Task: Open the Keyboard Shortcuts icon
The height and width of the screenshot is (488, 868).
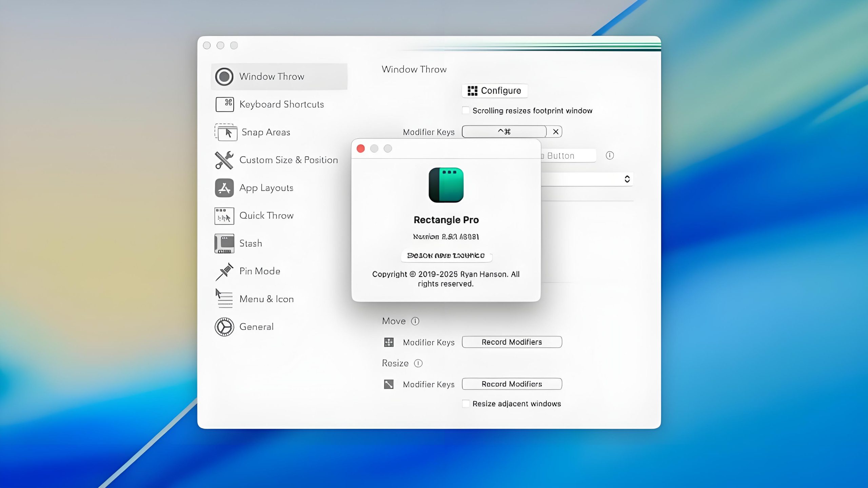Action: click(224, 104)
